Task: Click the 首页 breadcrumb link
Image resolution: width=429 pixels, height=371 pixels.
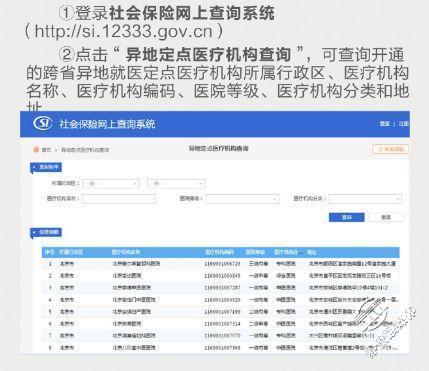Action: click(x=46, y=150)
